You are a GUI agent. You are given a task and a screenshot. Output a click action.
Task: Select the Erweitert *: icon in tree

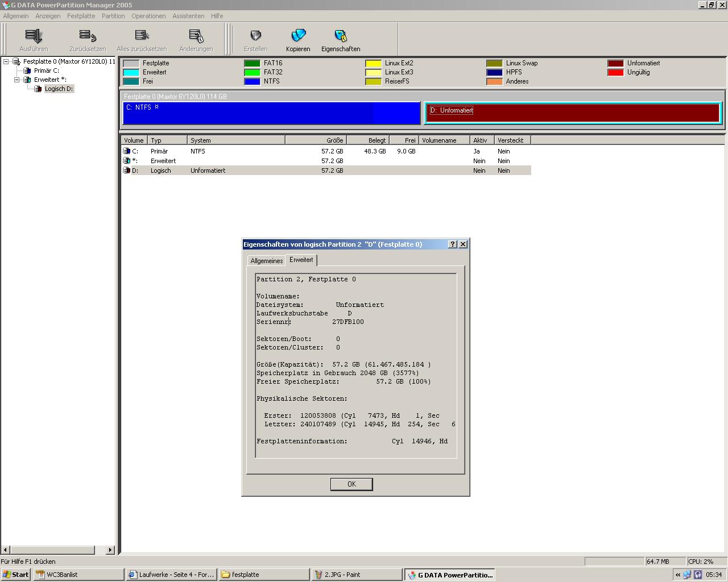point(27,80)
